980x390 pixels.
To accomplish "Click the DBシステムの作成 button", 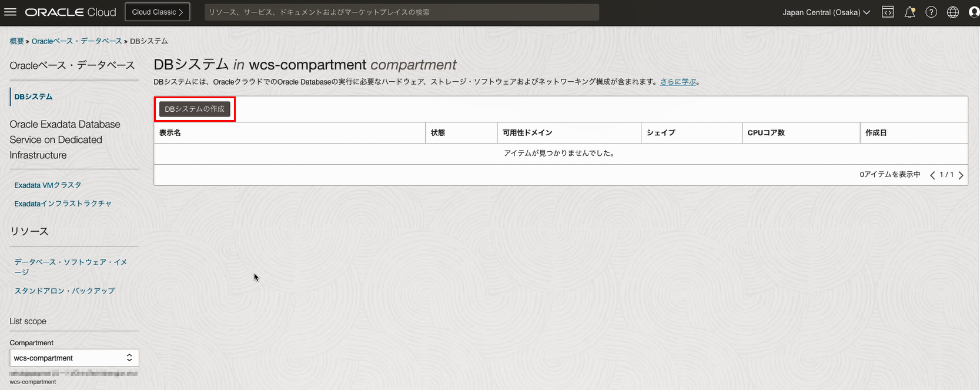I will point(195,109).
